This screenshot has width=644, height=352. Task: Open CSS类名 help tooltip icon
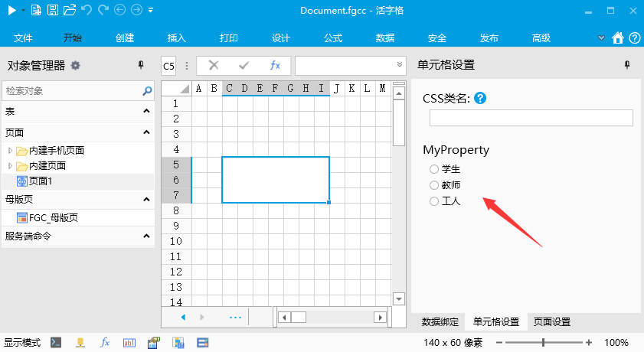pyautogui.click(x=479, y=98)
